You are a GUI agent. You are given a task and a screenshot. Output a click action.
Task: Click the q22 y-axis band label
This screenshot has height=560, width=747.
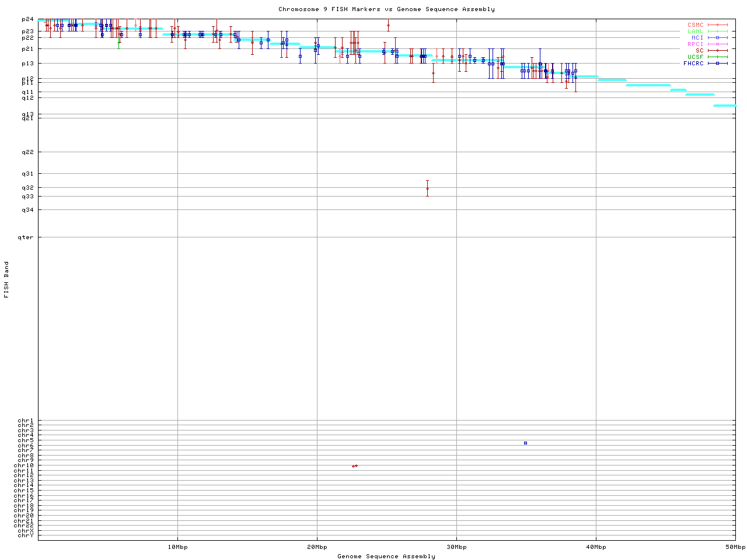pos(27,152)
